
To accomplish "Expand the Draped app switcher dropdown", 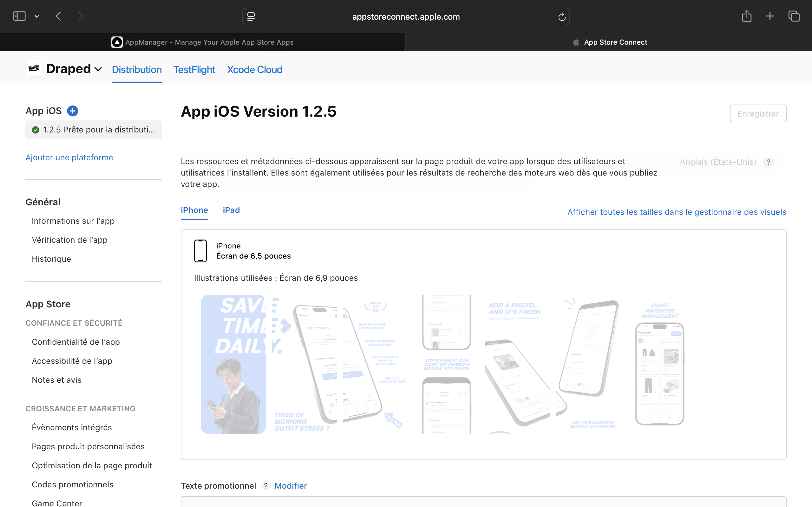I will [98, 69].
